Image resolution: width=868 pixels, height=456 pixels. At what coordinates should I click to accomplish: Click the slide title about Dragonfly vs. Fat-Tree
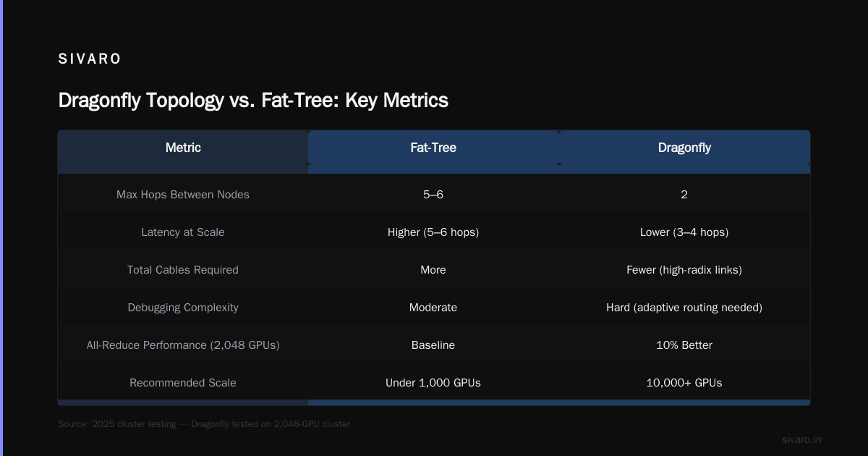coord(253,100)
